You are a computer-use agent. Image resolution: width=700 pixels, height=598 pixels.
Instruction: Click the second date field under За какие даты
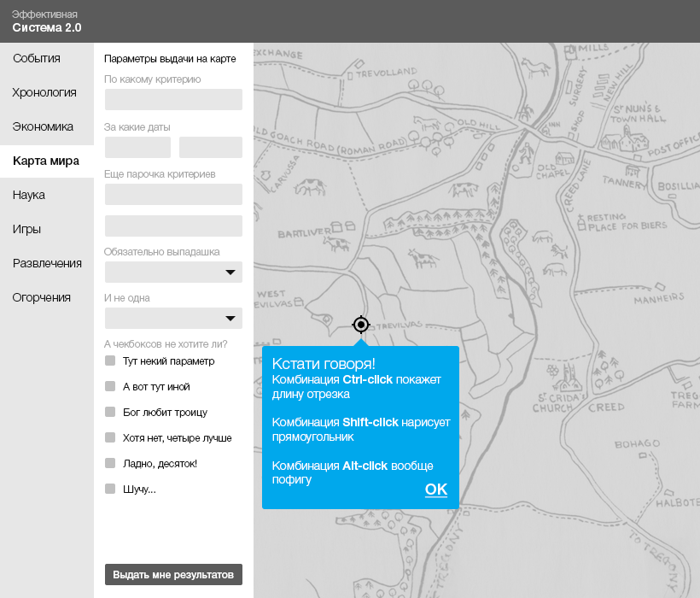[x=211, y=148]
